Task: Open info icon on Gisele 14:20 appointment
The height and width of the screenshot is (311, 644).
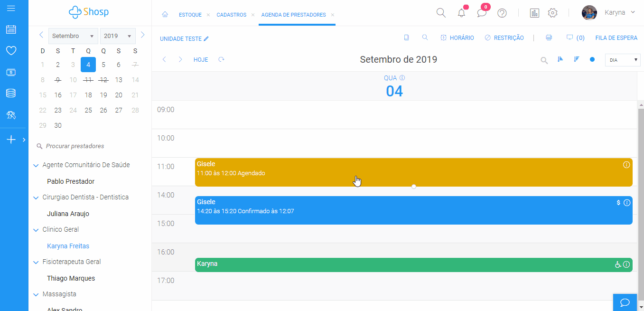Action: 626,203
